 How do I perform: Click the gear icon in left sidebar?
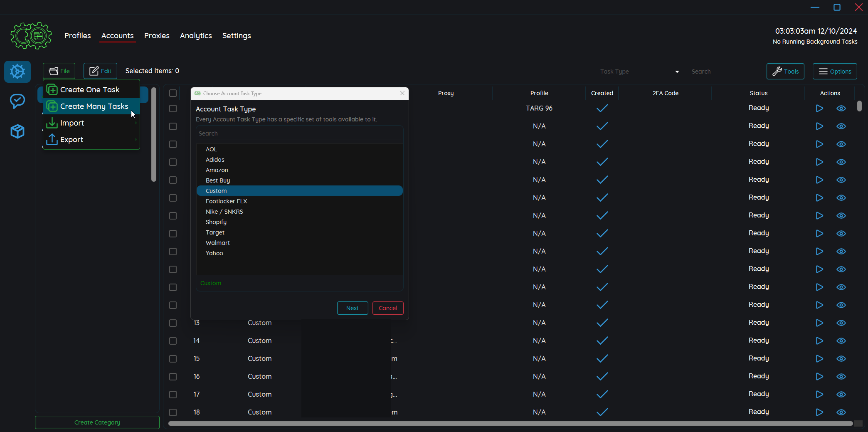[x=17, y=72]
